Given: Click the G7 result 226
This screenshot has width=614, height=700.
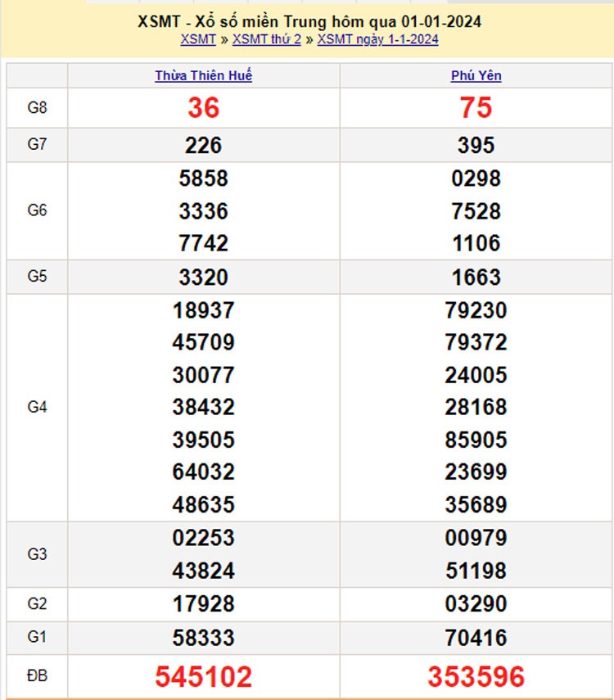Looking at the screenshot, I should 204,145.
